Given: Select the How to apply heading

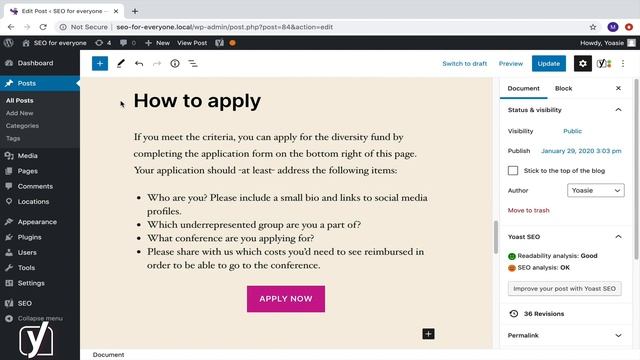Looking at the screenshot, I should [x=197, y=101].
